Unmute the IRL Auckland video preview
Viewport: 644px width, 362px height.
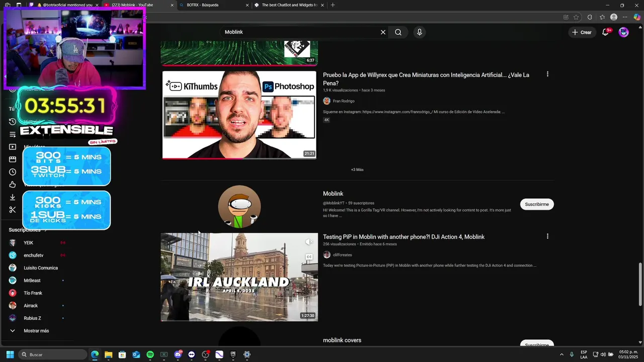point(309,242)
